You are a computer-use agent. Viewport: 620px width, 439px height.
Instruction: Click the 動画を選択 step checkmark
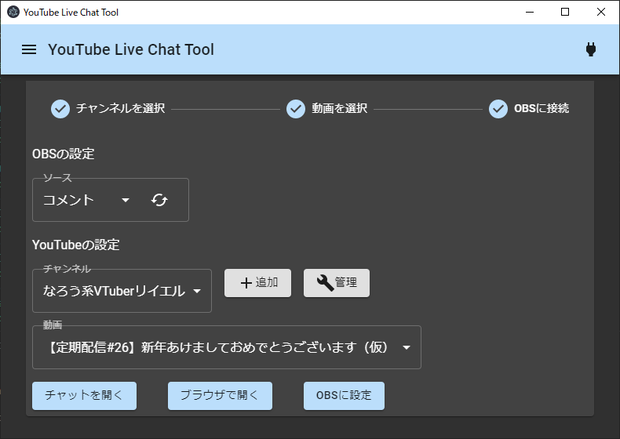[296, 109]
